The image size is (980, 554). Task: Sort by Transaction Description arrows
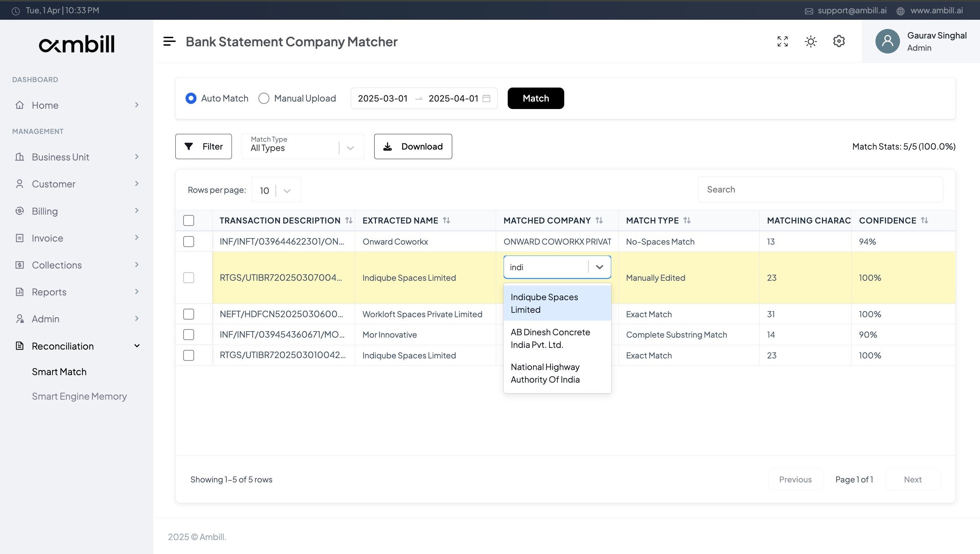pos(348,220)
